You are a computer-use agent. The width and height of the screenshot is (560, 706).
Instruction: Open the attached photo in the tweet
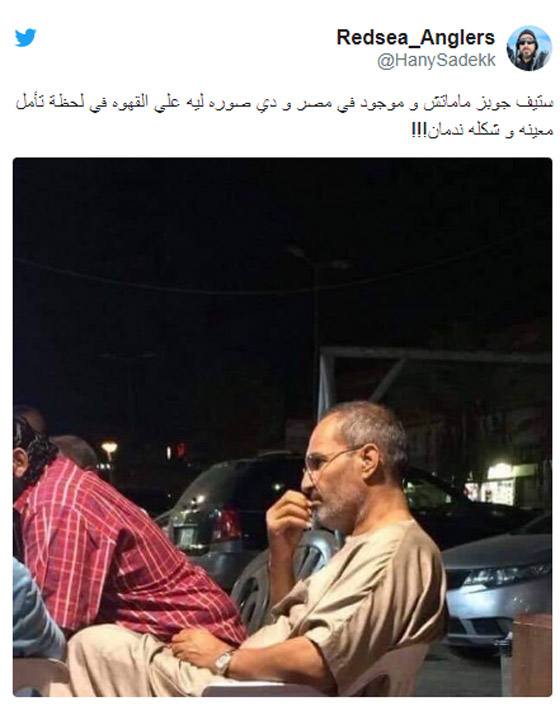282,427
